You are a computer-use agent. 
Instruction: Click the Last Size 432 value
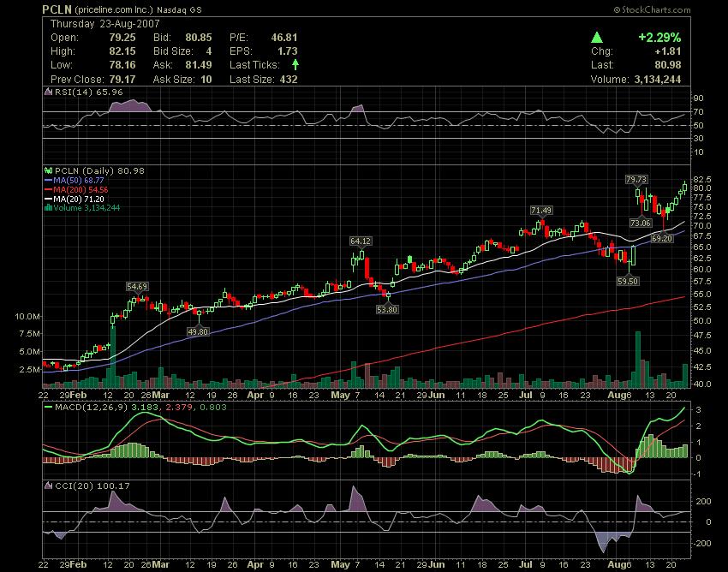[x=289, y=79]
